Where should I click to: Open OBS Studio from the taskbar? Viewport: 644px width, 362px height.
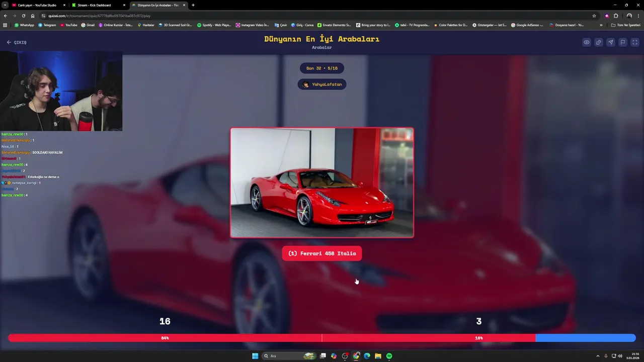(345, 356)
